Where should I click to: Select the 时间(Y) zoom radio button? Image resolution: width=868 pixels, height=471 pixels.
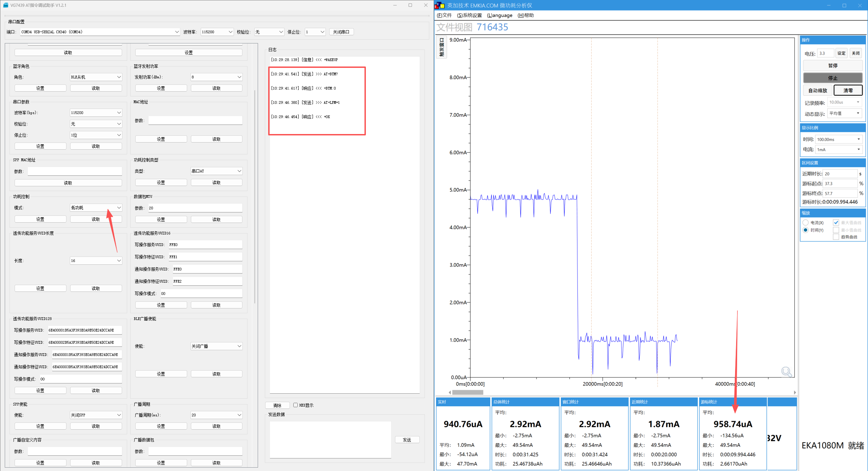pos(806,230)
